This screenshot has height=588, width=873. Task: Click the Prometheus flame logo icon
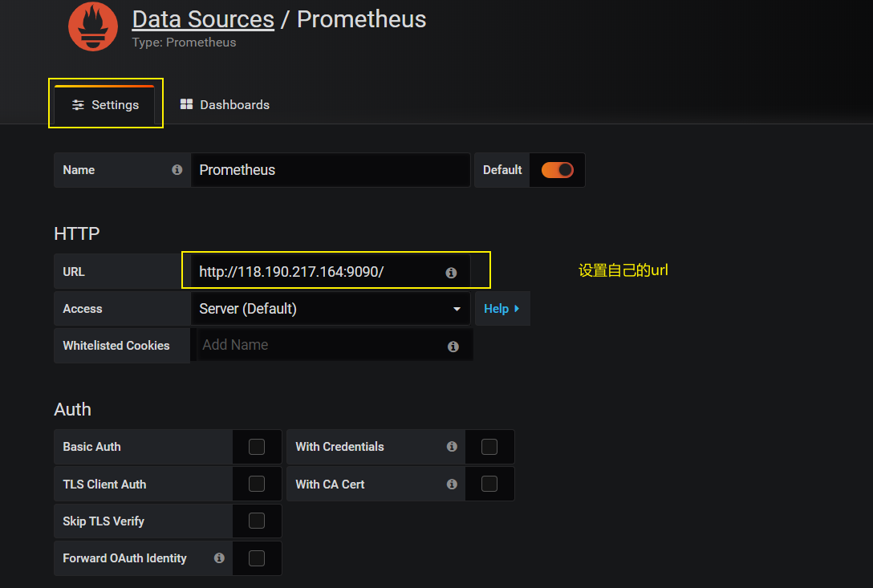click(x=93, y=26)
